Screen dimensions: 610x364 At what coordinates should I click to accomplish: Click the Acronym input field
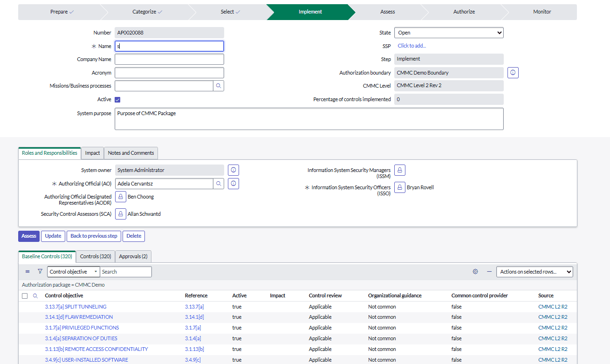pyautogui.click(x=169, y=73)
